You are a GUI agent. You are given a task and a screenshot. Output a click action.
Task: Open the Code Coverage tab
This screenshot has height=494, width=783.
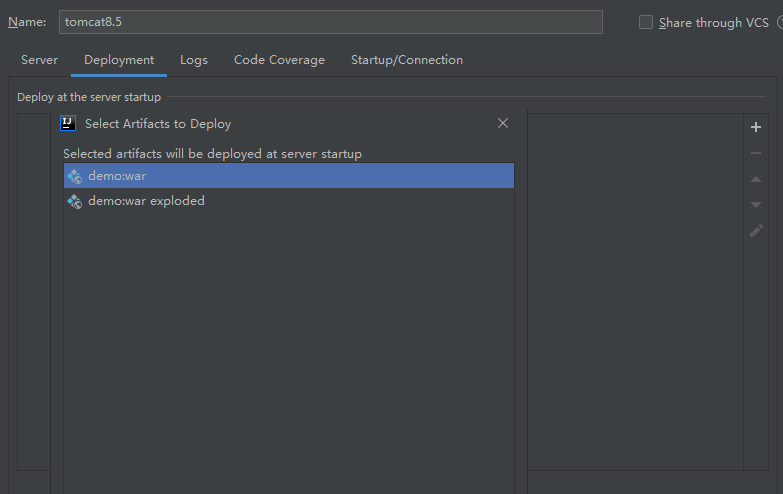coord(279,60)
